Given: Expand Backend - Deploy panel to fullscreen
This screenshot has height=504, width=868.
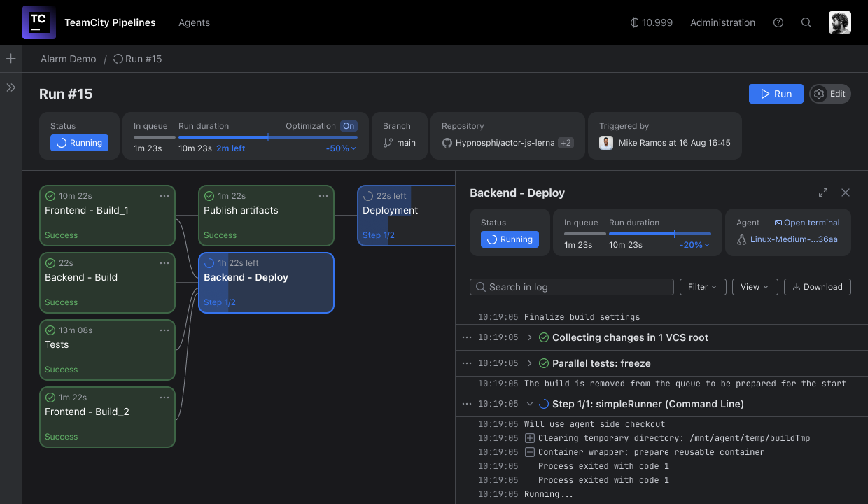Looking at the screenshot, I should click(823, 192).
